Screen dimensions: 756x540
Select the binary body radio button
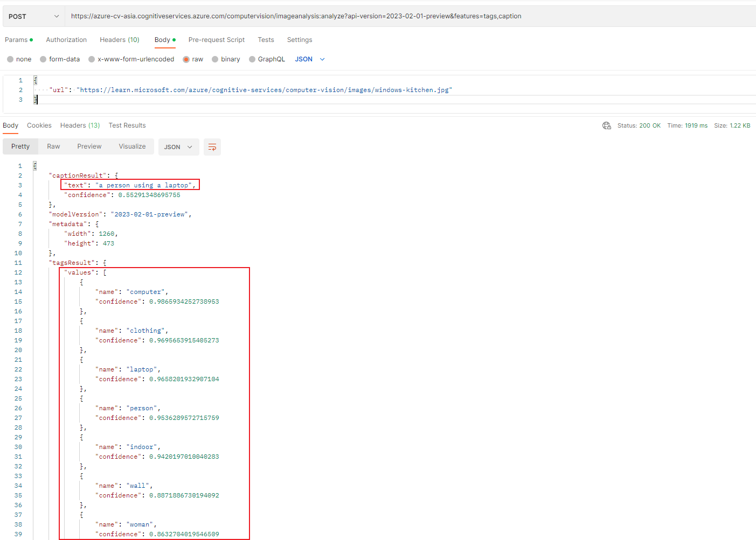(215, 59)
